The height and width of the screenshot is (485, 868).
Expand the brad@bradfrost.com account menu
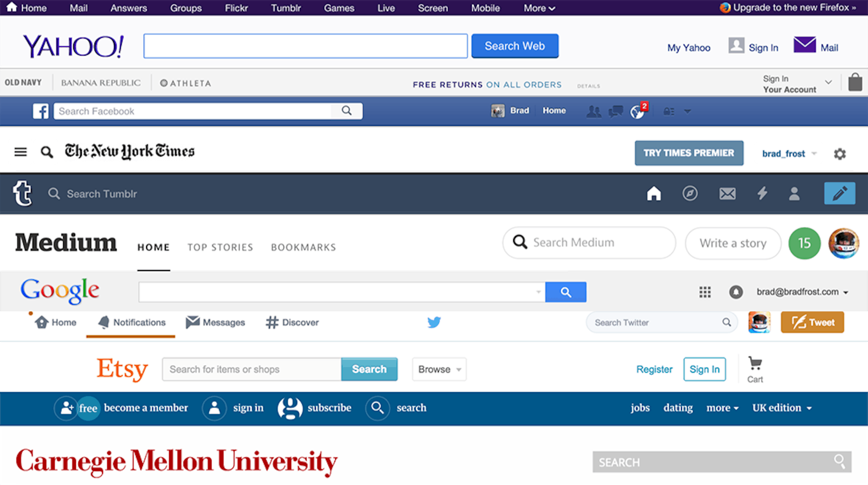click(802, 292)
